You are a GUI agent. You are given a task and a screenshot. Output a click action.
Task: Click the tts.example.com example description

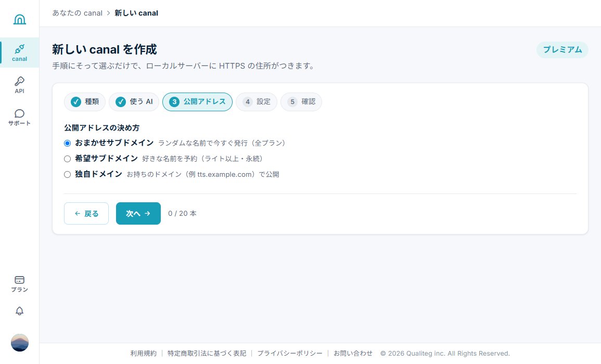pyautogui.click(x=203, y=174)
